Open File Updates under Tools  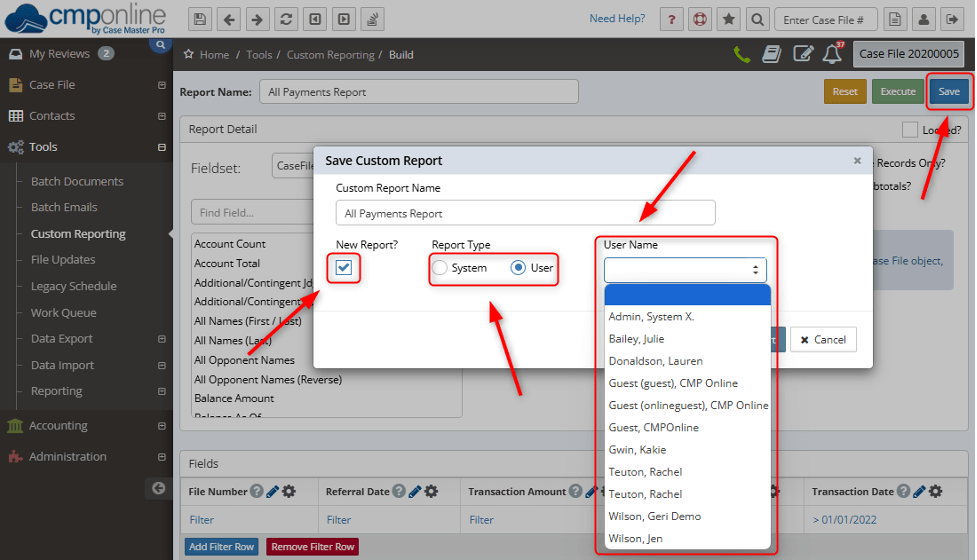coord(63,260)
